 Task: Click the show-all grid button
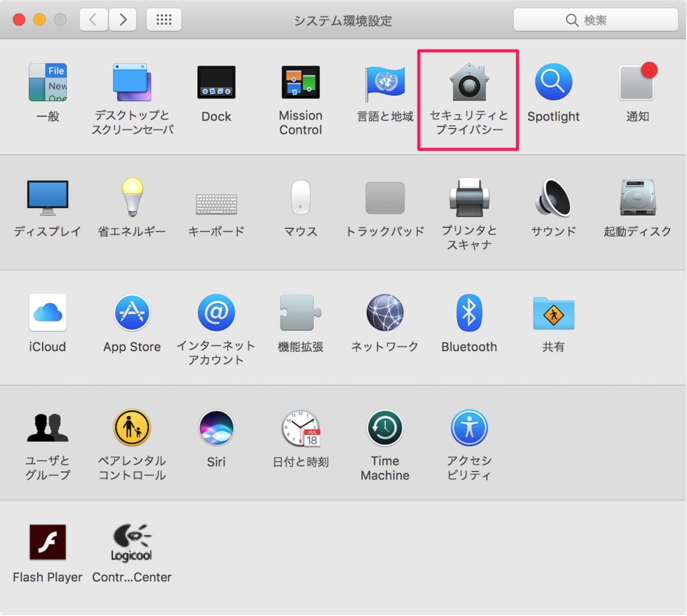pyautogui.click(x=164, y=19)
